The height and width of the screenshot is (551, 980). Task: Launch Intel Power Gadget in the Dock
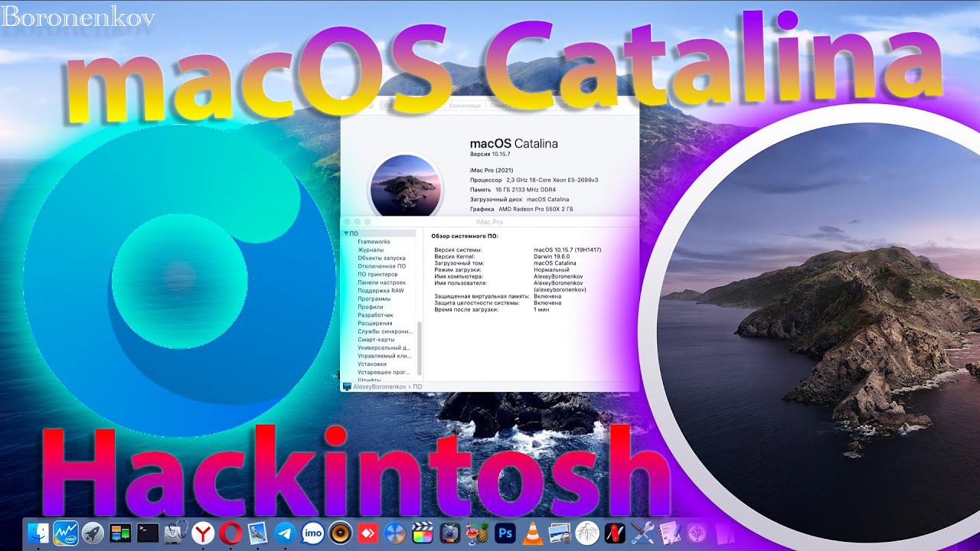66,533
